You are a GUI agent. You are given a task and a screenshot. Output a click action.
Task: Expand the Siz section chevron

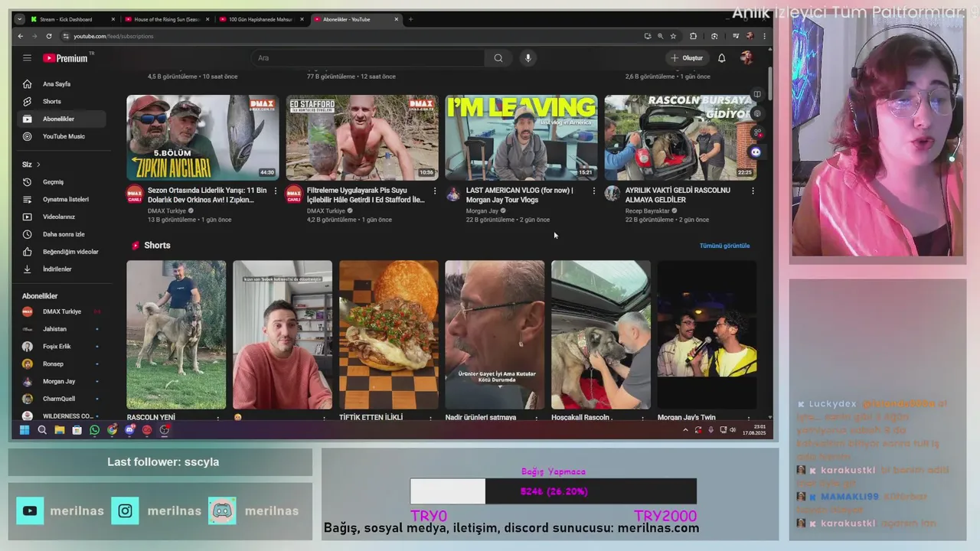38,165
